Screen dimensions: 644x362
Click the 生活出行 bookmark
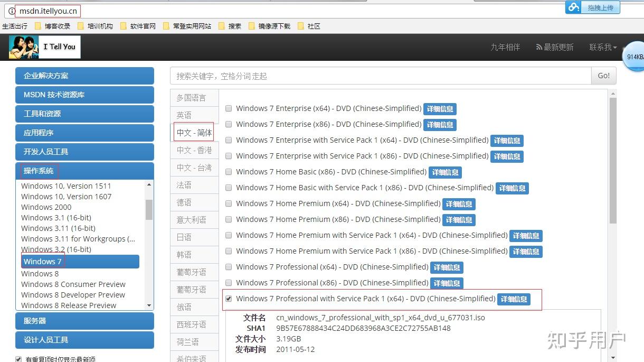pos(15,26)
